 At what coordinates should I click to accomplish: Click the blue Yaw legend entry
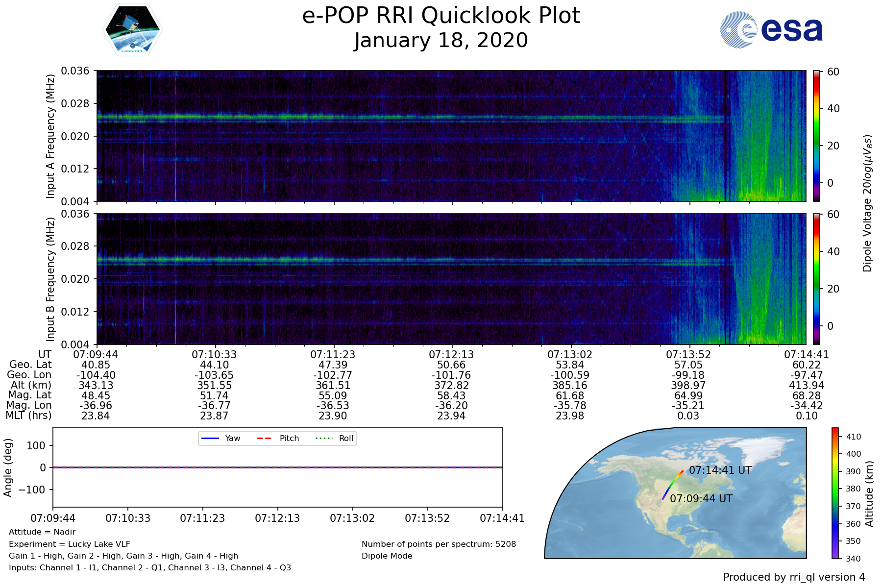[220, 438]
